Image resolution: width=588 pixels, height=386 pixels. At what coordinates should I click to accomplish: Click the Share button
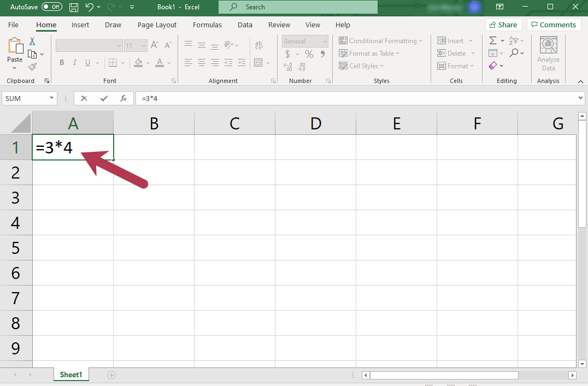click(503, 25)
